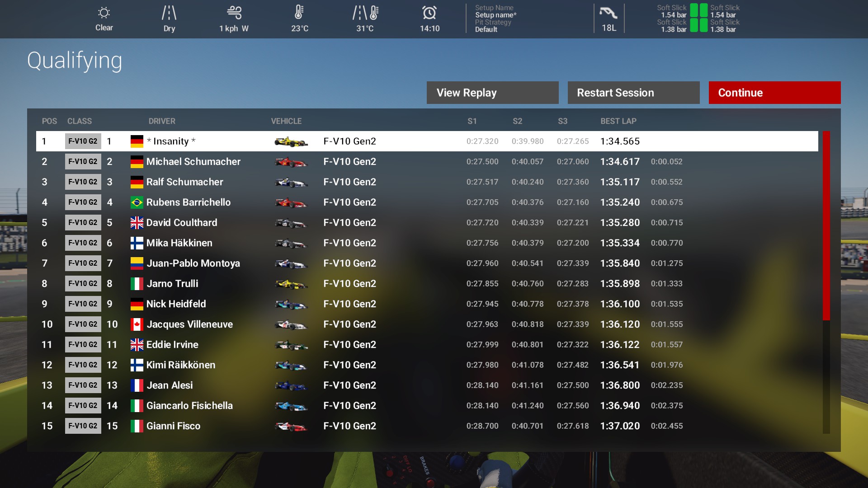Click the track temperature icon
Viewport: 868px width, 488px height.
click(365, 13)
